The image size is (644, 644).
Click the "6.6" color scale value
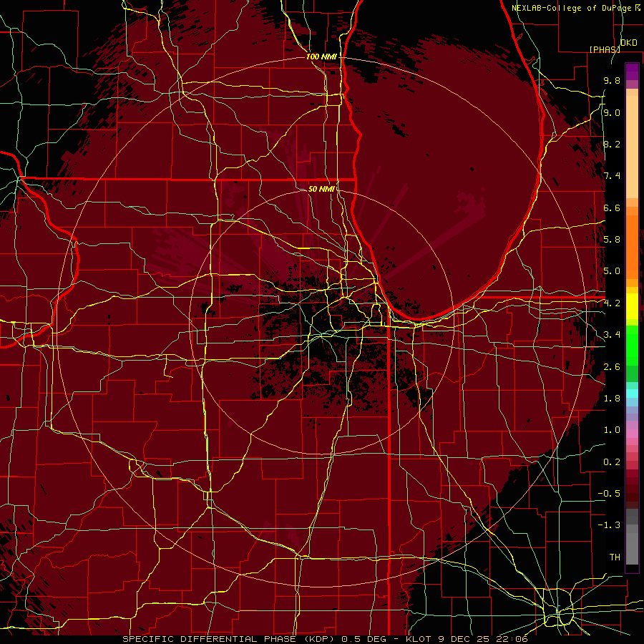coord(612,208)
